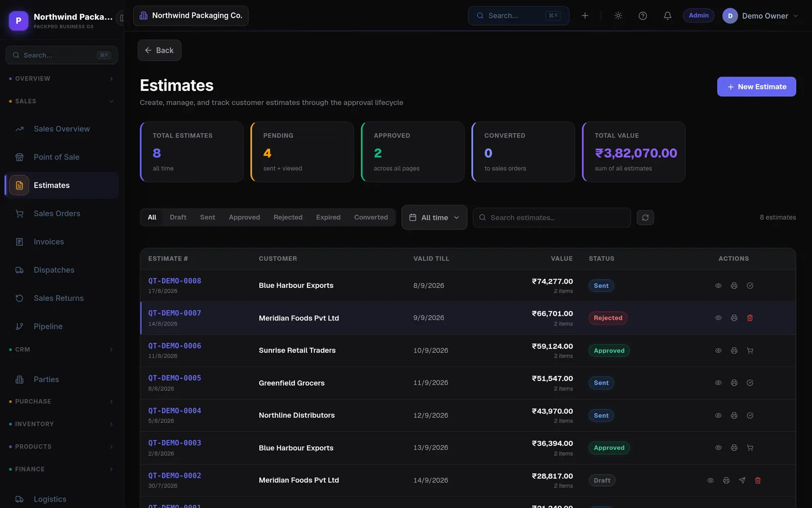
Task: Open Demo Owner account menu
Action: pyautogui.click(x=760, y=16)
